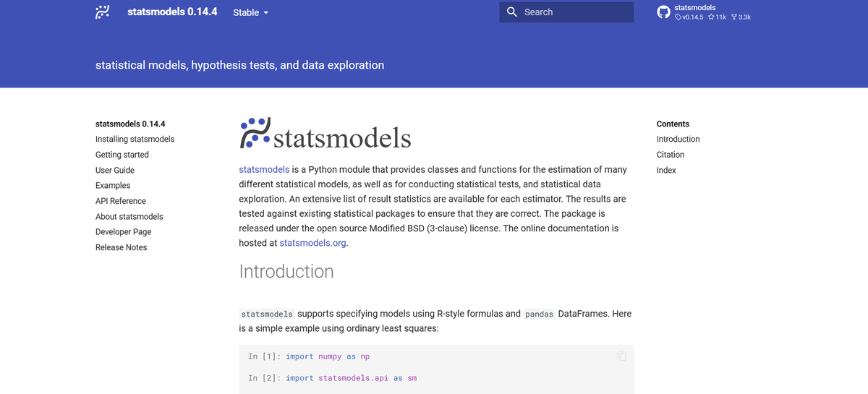868x394 pixels.
Task: Copy code with the clipboard icon
Action: pyautogui.click(x=621, y=356)
